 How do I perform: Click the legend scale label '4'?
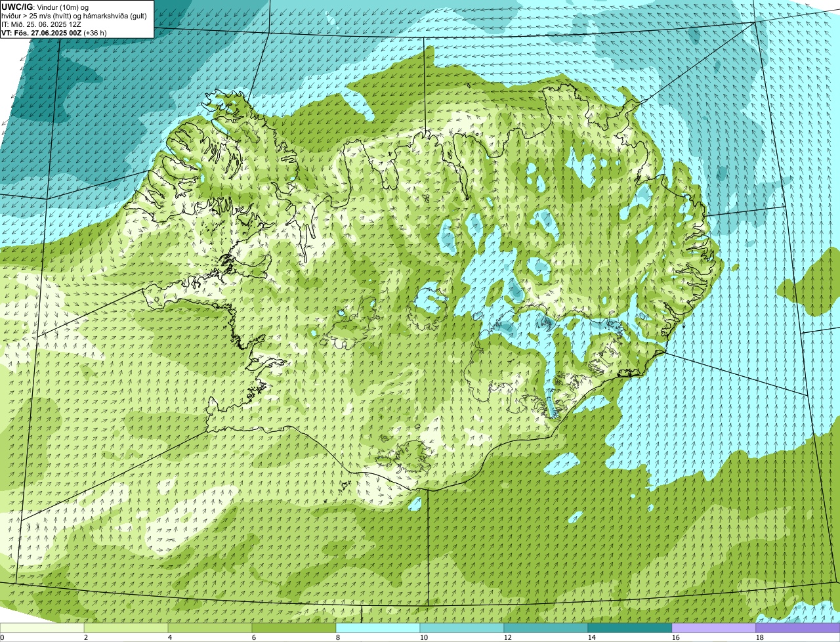(x=169, y=637)
